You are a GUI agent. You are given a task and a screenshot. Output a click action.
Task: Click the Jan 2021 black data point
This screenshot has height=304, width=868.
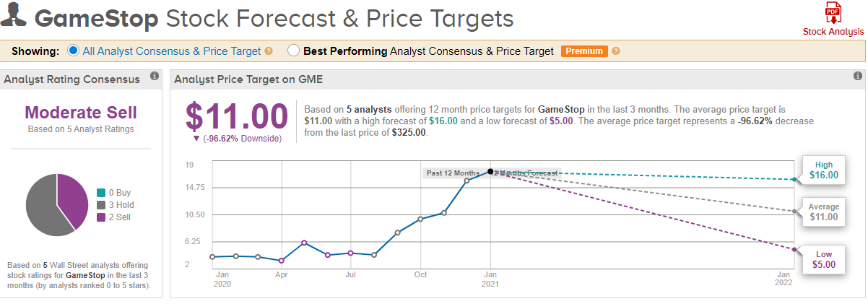click(490, 171)
